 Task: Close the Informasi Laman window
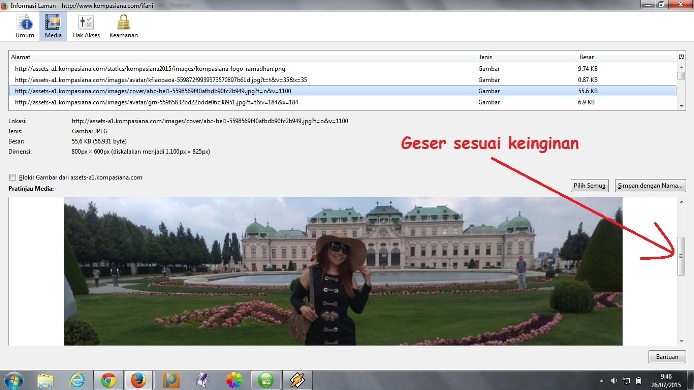click(x=682, y=5)
